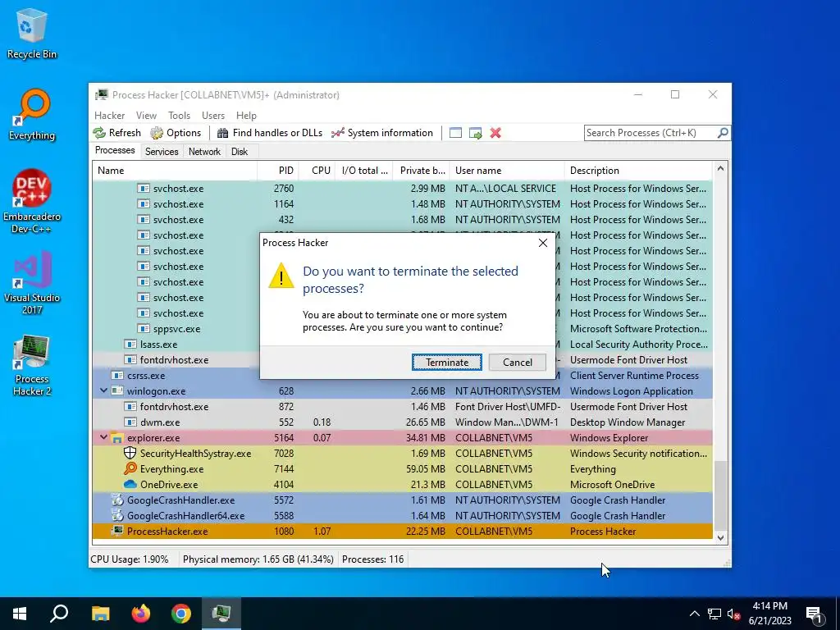Image resolution: width=840 pixels, height=630 pixels.
Task: Click the explorer.exe folder icon
Action: click(117, 438)
